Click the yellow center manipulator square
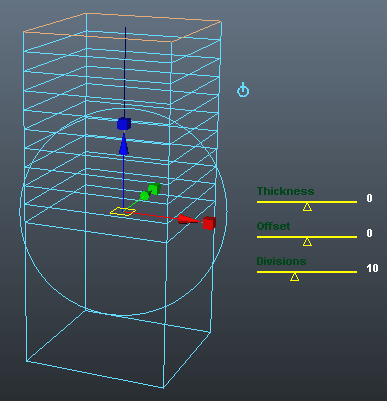The height and width of the screenshot is (401, 387). [123, 211]
